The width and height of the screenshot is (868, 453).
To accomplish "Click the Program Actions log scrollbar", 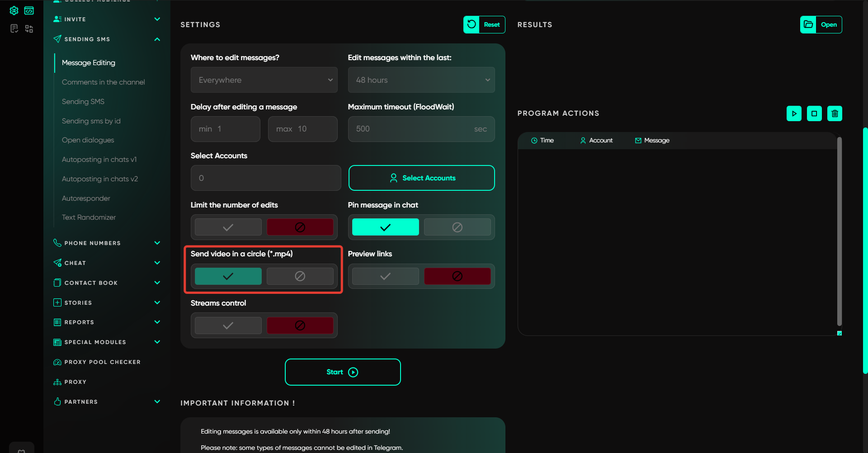I will pyautogui.click(x=839, y=231).
